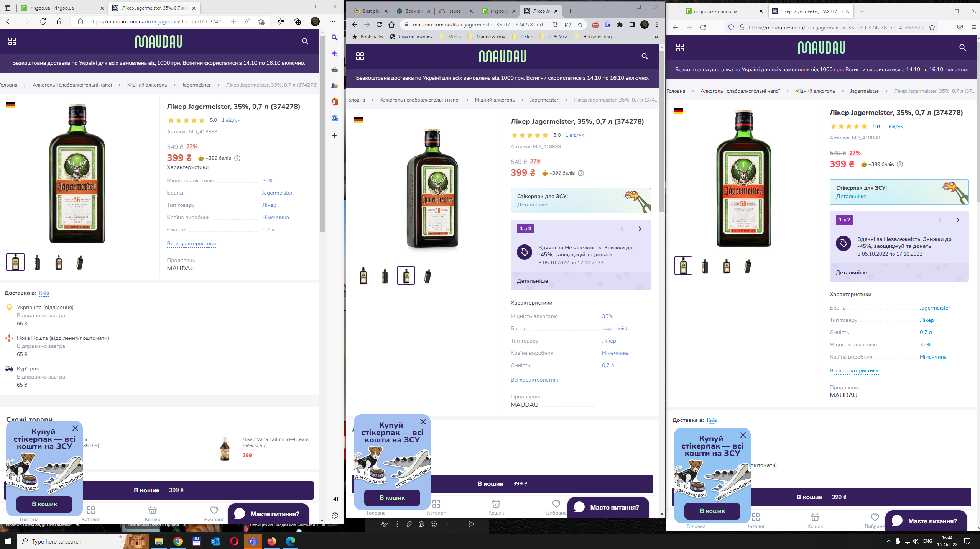Close sticker pack popup in Firefox window
The width and height of the screenshot is (980, 549).
coord(743,435)
